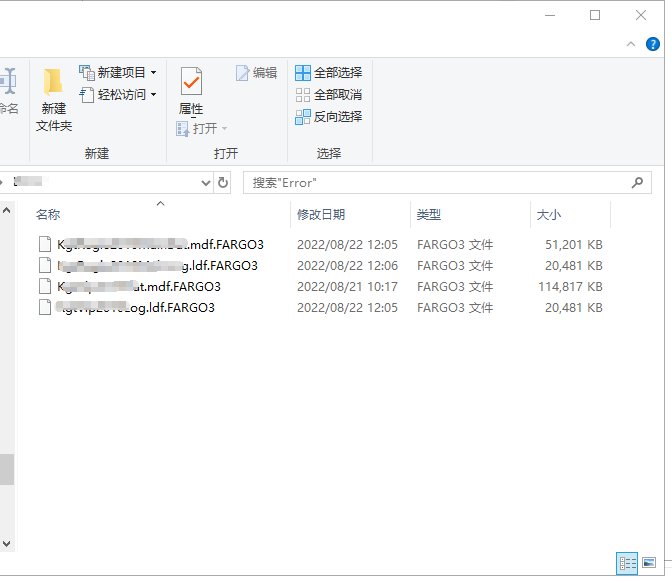The width and height of the screenshot is (672, 583).
Task: Click the search magnifier icon
Action: [638, 183]
